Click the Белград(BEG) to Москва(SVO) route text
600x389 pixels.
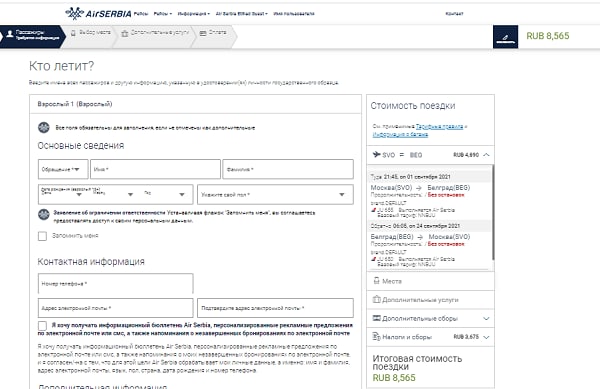[x=420, y=237]
